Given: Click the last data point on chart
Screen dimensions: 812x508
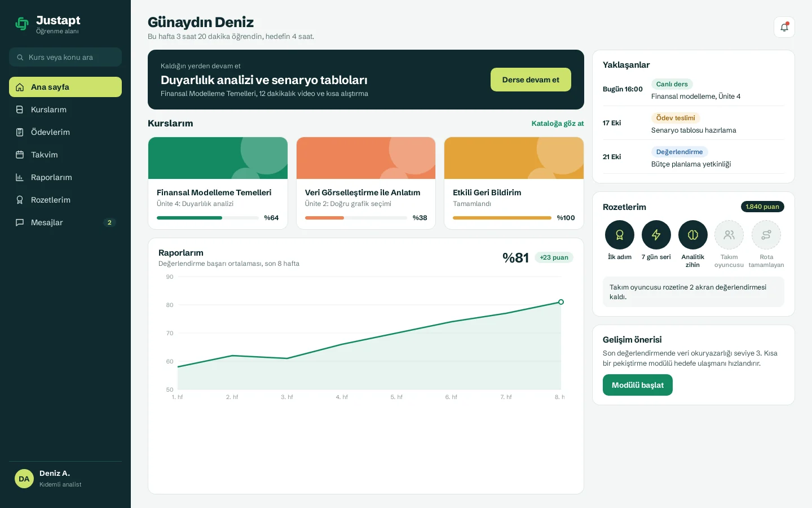Looking at the screenshot, I should click(561, 302).
